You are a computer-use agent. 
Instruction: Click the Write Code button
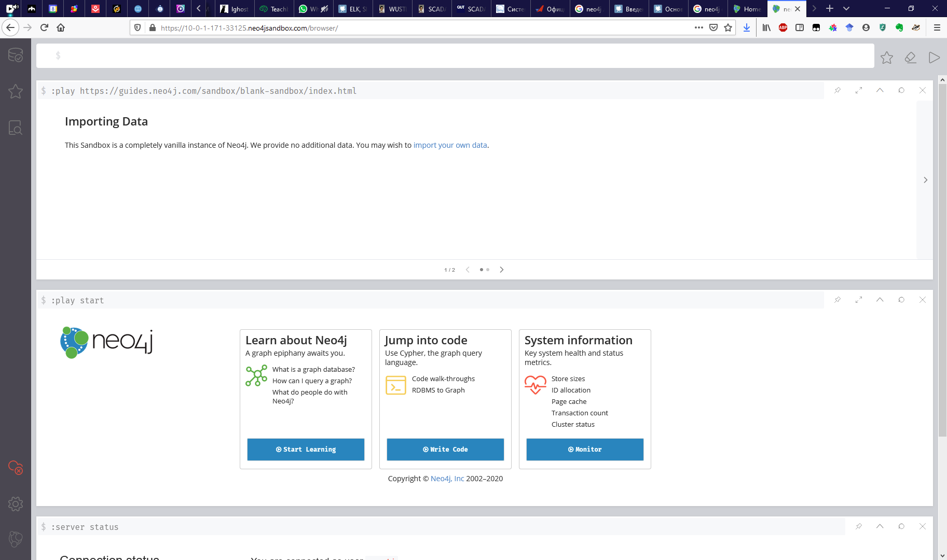[445, 450]
